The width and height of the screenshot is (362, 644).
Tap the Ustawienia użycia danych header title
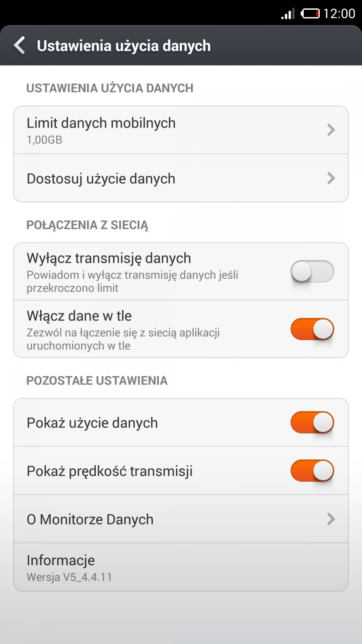coord(124,46)
